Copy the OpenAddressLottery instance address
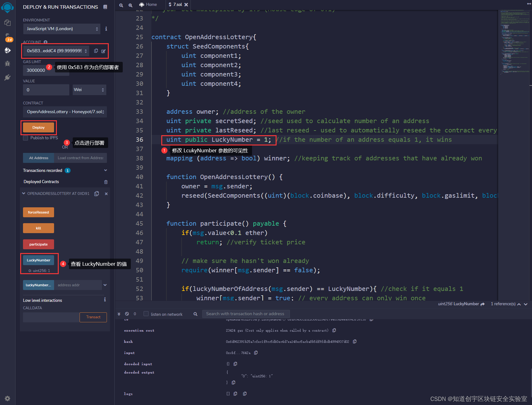Viewport: 532px width, 405px height. click(97, 194)
